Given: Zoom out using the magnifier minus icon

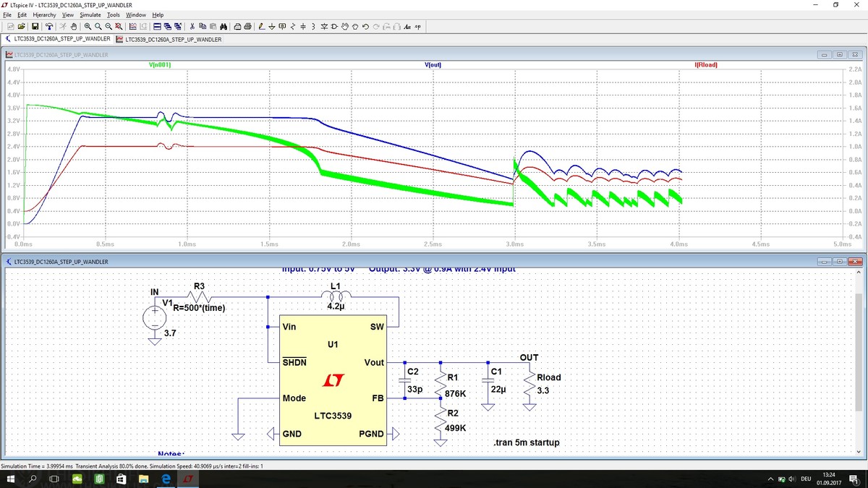Looking at the screenshot, I should 109,27.
